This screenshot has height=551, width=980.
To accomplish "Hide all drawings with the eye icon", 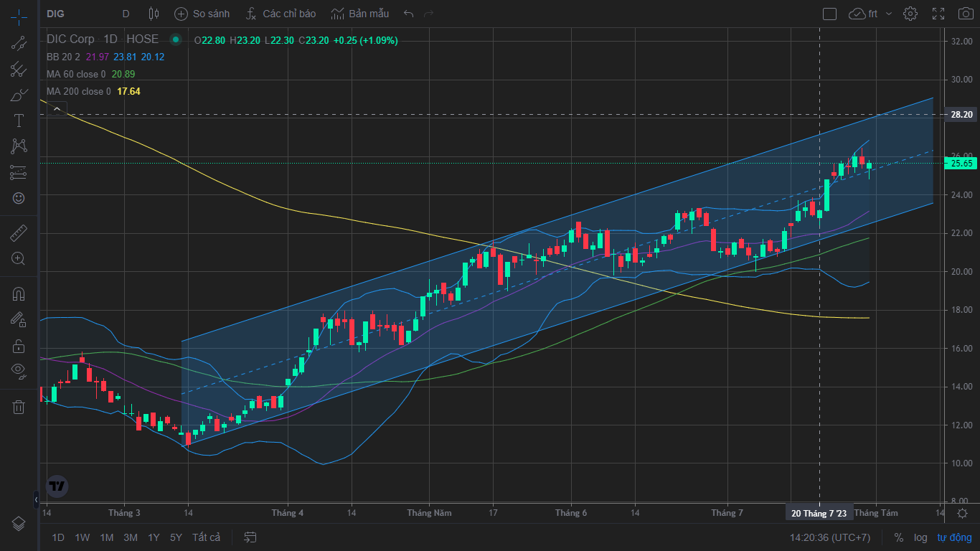I will tap(19, 370).
